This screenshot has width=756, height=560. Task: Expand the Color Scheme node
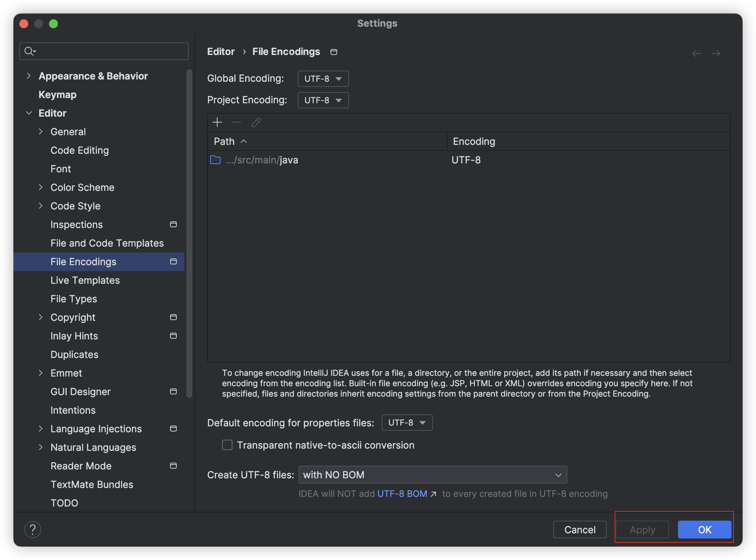41,187
